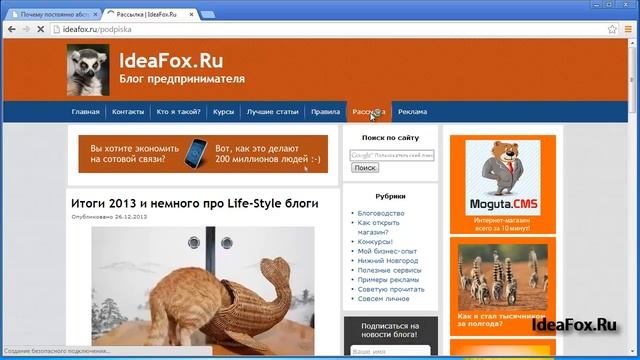Open the 'Мой бизнес-опыт' category
The height and width of the screenshot is (360, 640).
pos(387,251)
